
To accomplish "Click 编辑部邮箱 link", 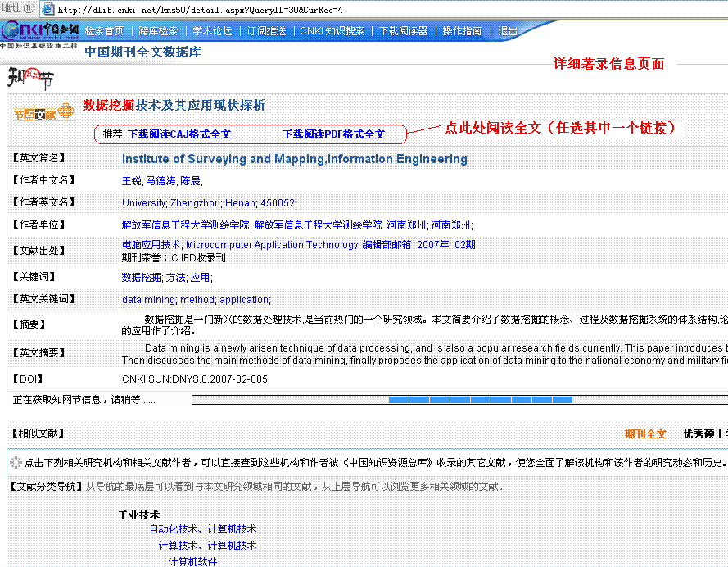I will point(387,245).
